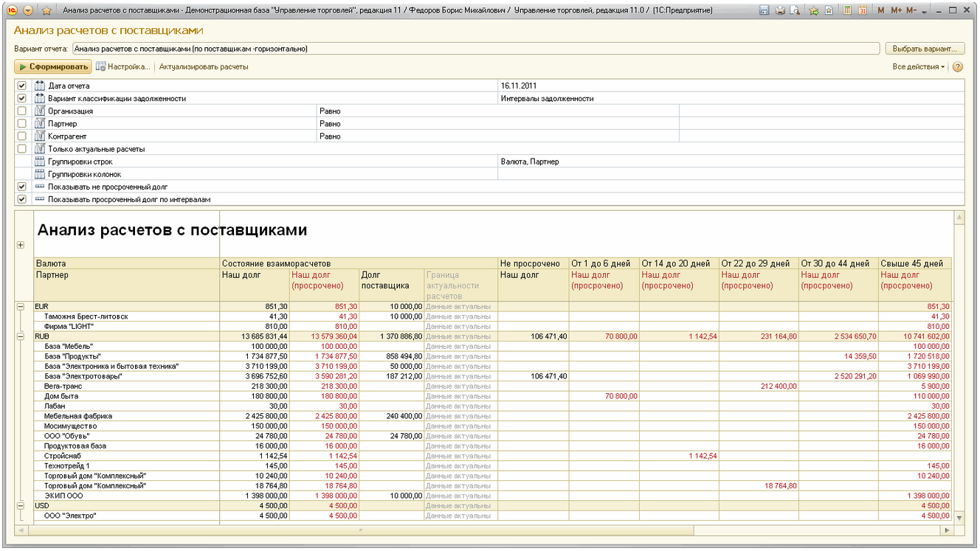Enable the 'Партнер' filter checkbox
The width and height of the screenshot is (980, 551).
(x=21, y=124)
